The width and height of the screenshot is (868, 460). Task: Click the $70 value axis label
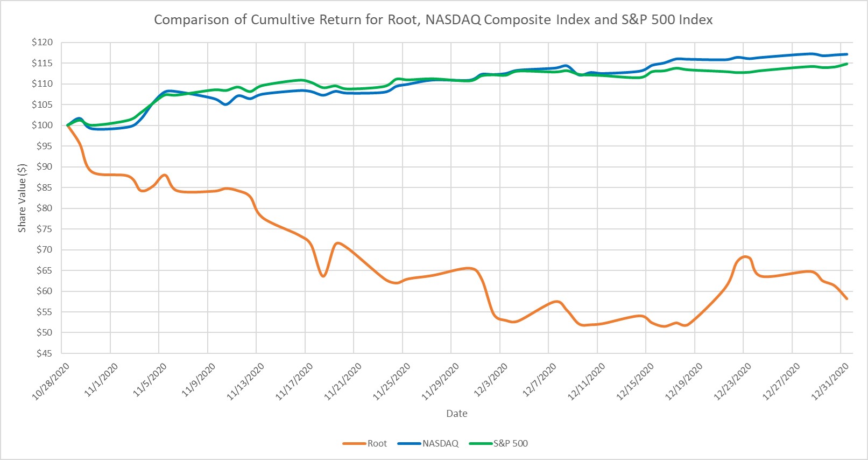tap(44, 250)
